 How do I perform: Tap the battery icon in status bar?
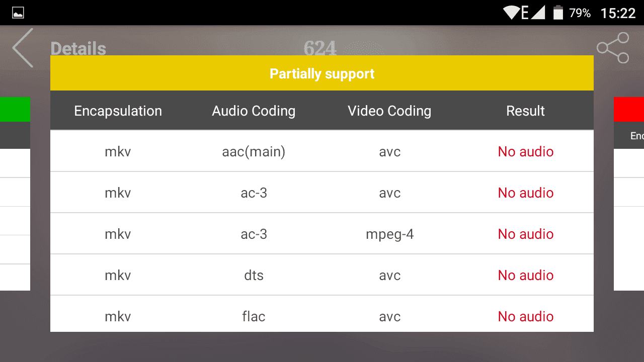[558, 13]
